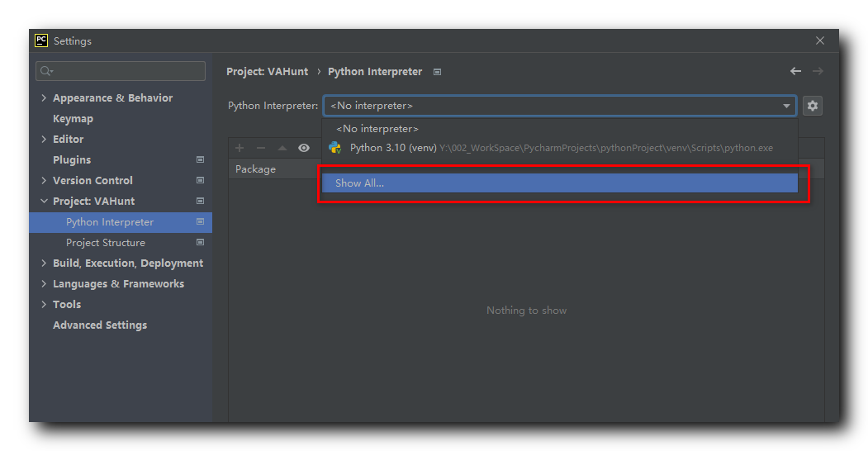The image size is (868, 451).
Task: Choose Python 3.10 (venv) interpreter
Action: point(560,148)
